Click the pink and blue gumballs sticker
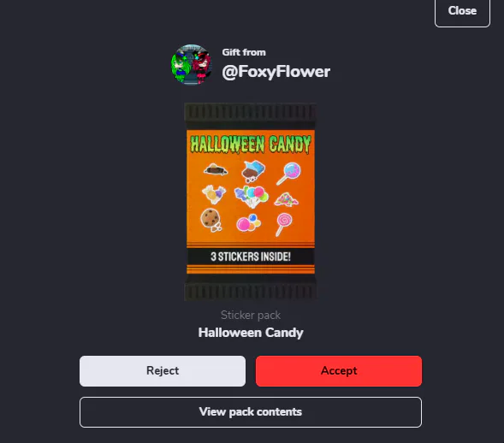504x443 pixels. click(248, 222)
